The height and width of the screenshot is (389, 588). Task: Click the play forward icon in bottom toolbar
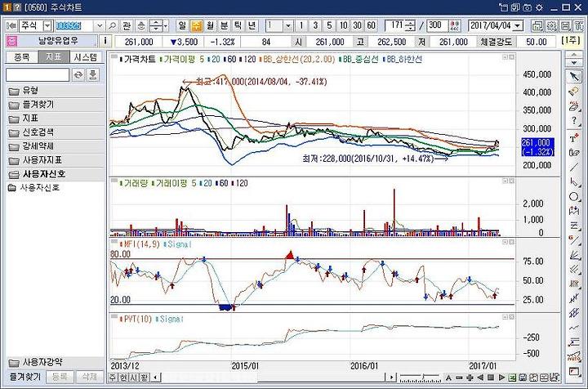coord(501,378)
